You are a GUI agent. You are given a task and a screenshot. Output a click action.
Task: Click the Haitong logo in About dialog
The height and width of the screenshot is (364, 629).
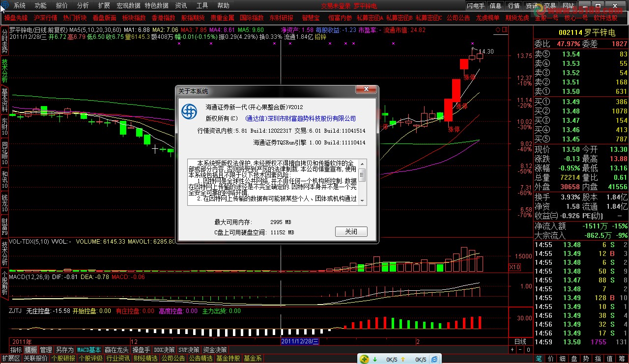(x=189, y=112)
